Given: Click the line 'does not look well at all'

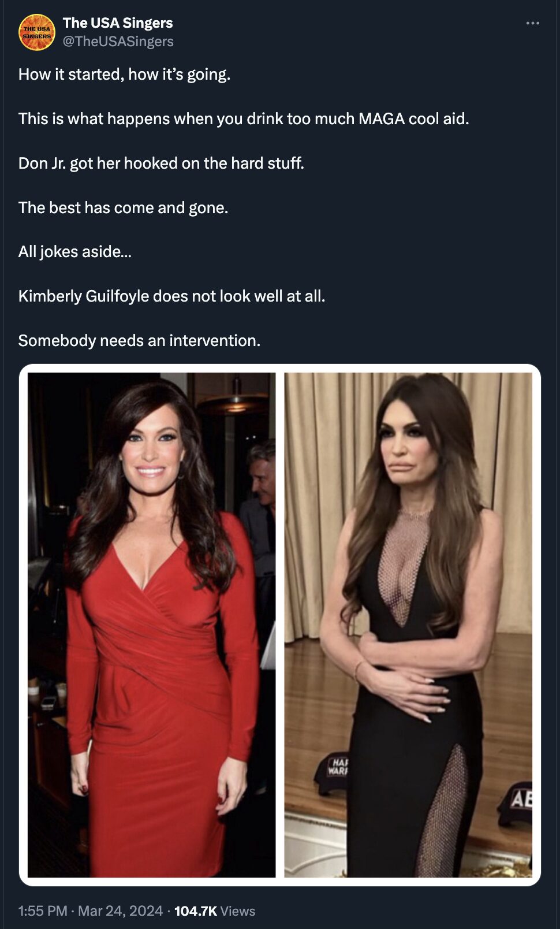Looking at the screenshot, I should pyautogui.click(x=171, y=296).
